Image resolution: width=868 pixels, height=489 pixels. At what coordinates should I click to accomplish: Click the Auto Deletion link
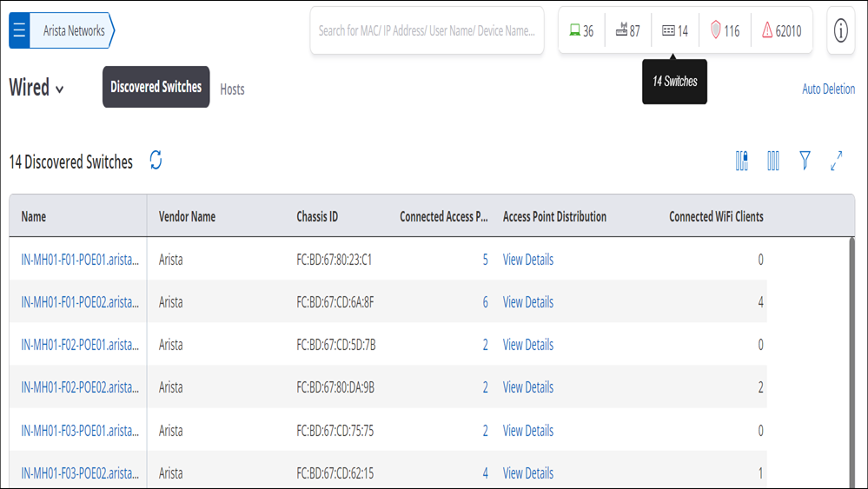click(828, 89)
